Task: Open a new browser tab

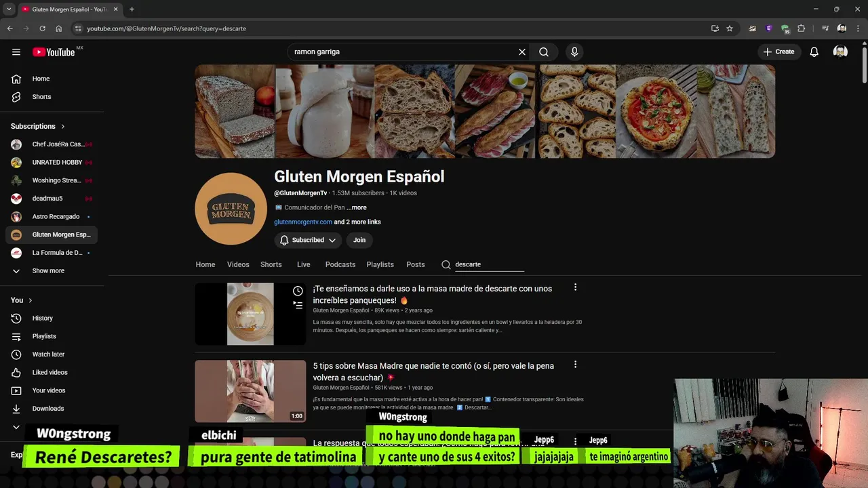Action: (132, 9)
